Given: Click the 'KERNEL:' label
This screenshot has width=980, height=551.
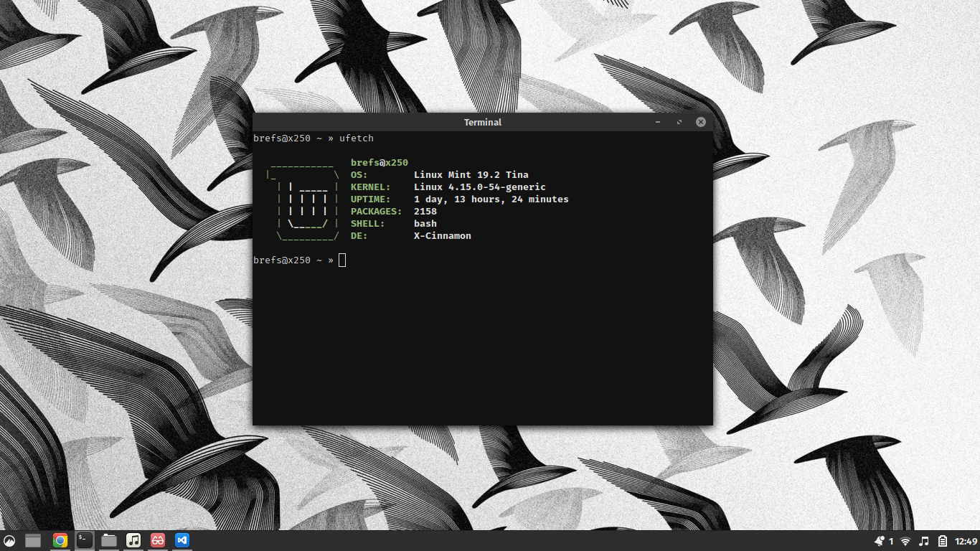Looking at the screenshot, I should click(371, 187).
